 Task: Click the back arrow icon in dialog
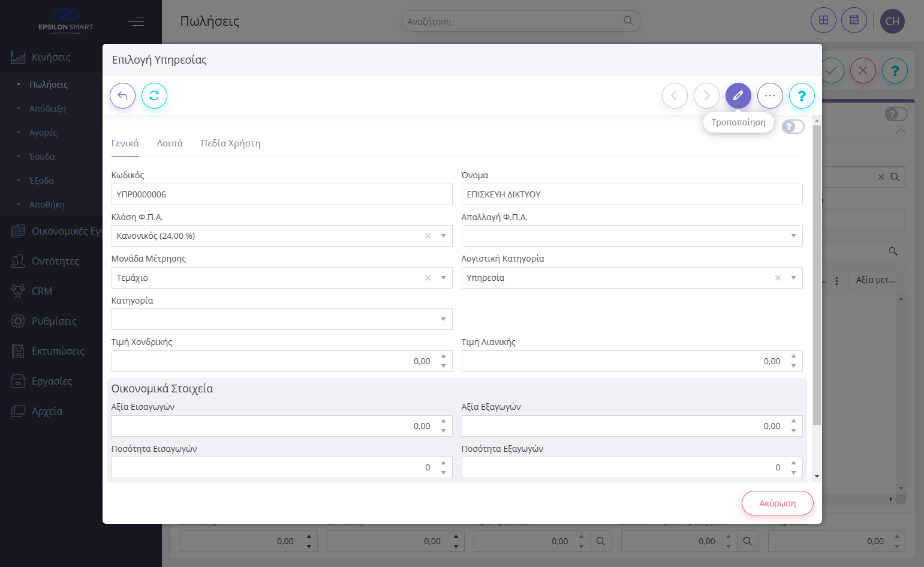[122, 95]
